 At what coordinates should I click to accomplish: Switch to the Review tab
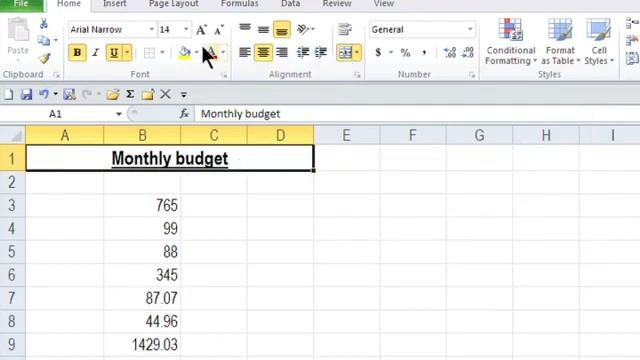coord(337,4)
